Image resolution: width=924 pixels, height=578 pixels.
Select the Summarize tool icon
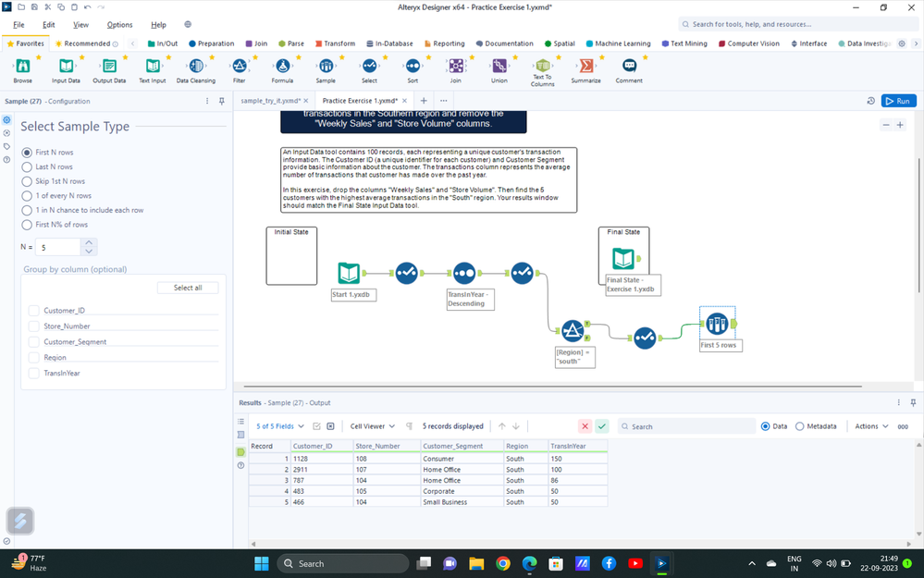pyautogui.click(x=585, y=66)
